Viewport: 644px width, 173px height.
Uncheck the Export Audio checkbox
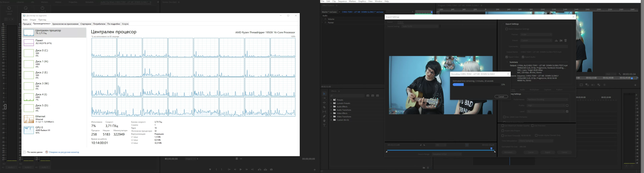tap(523, 57)
